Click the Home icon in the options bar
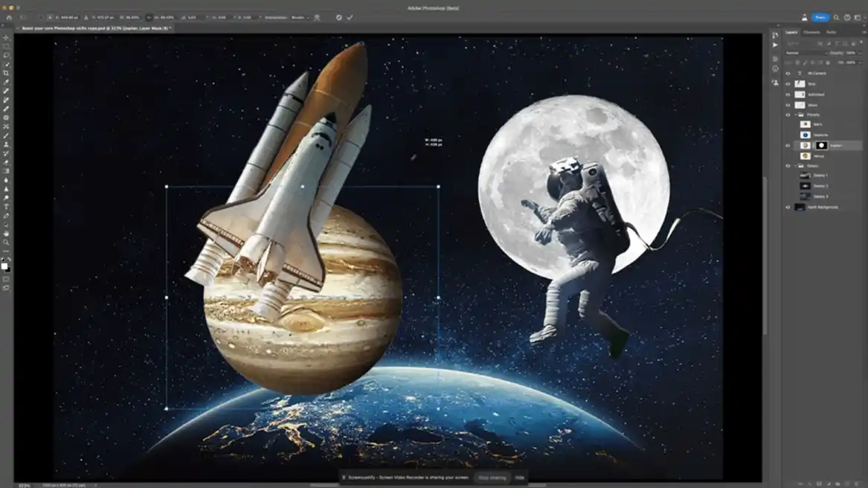 pos(9,17)
